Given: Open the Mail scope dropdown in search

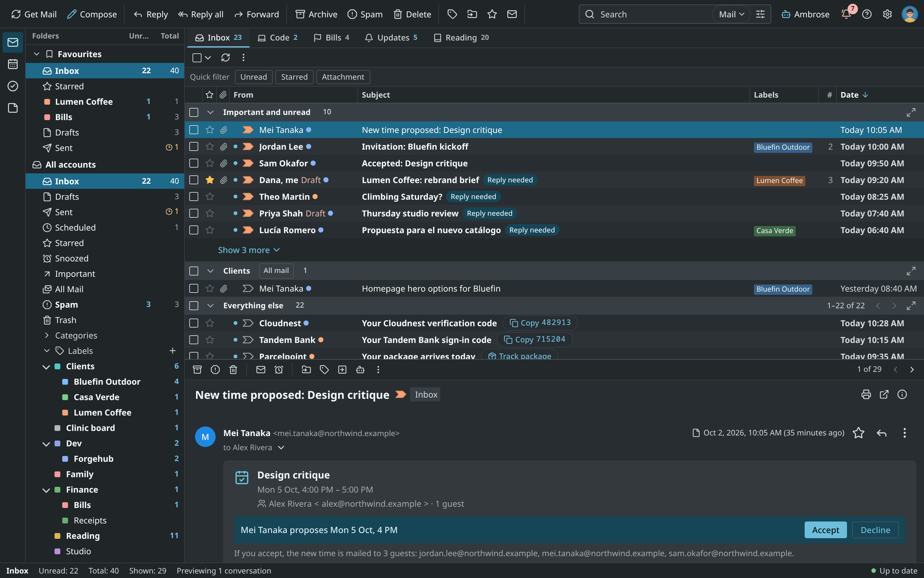Looking at the screenshot, I should tap(731, 14).
